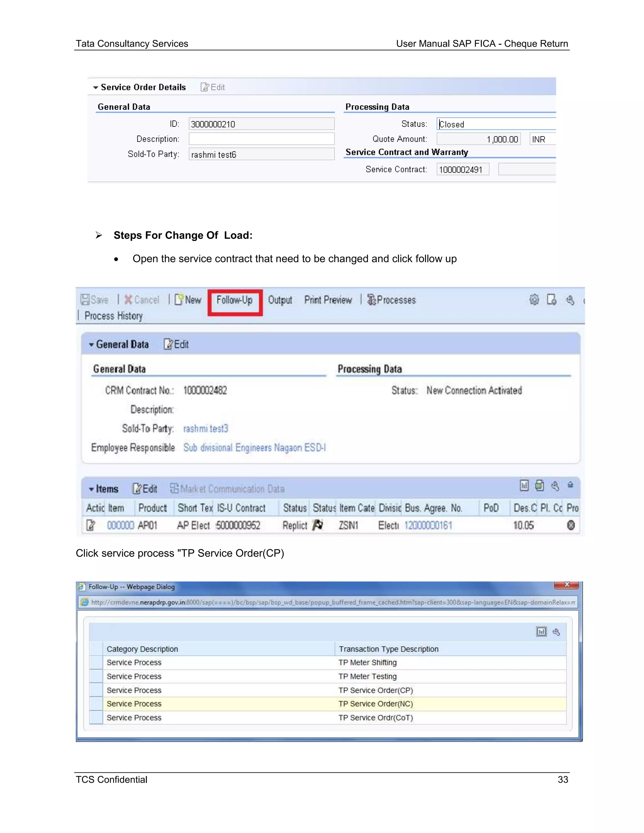Click the Status field showing Closed
Image resolution: width=644 pixels, height=833 pixels.
pyautogui.click(x=496, y=124)
